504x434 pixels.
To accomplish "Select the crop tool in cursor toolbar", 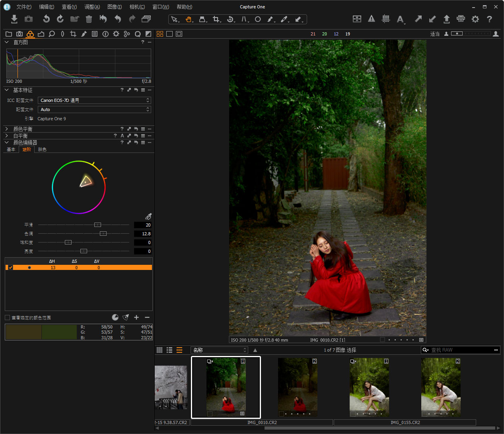I will click(x=216, y=19).
